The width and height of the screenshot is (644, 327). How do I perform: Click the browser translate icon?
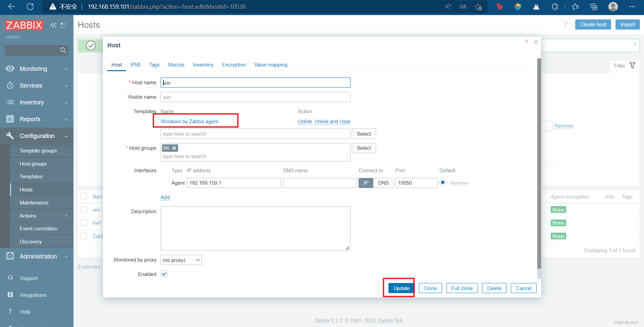[x=463, y=6]
